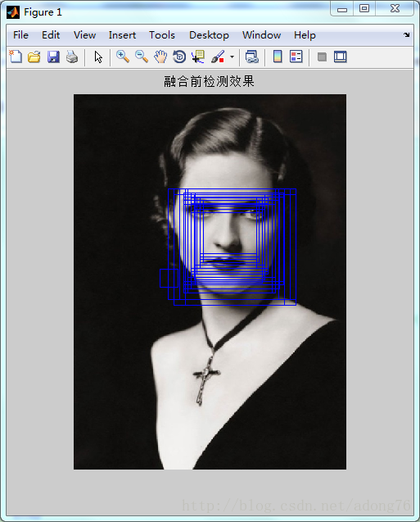This screenshot has width=420, height=522.
Task: Select the Edit Plot arrow tool
Action: (98, 57)
